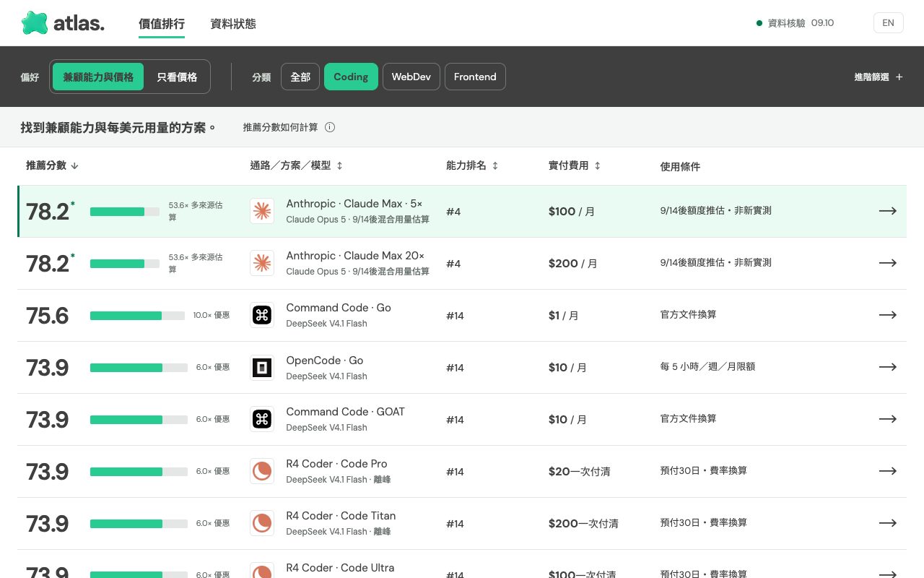This screenshot has height=578, width=924.
Task: Open the R4 Coder · Code Pro plan name
Action: click(x=336, y=464)
